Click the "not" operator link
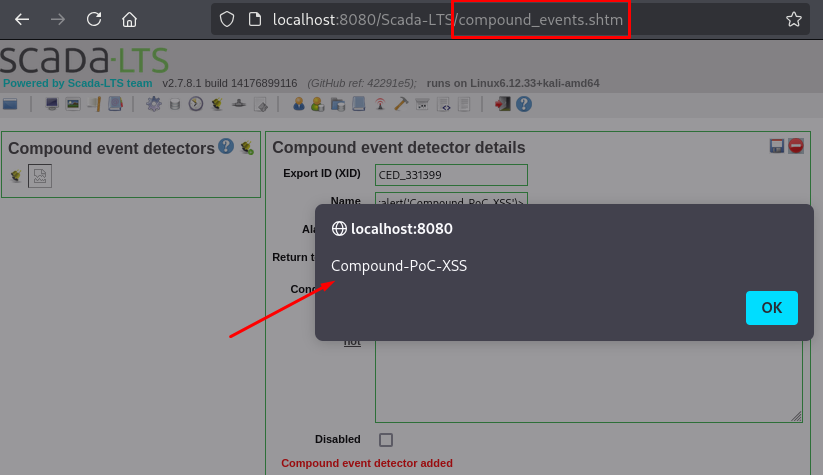 (x=352, y=342)
